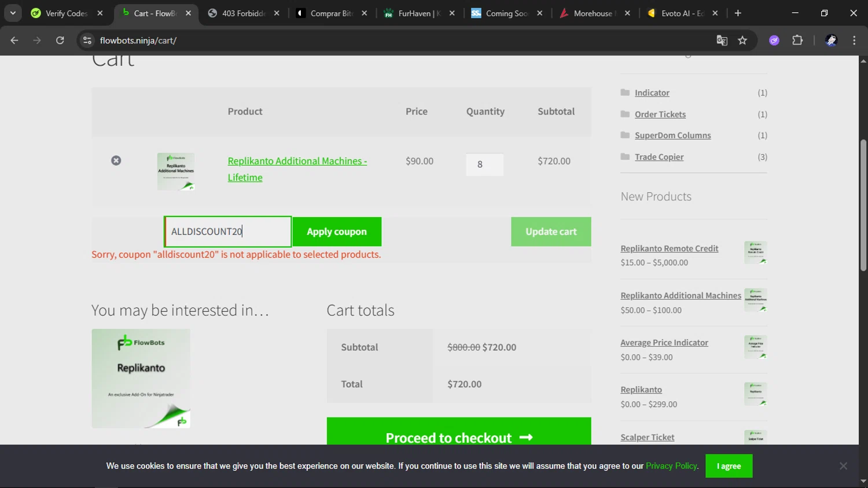Go back to previous page
Viewport: 868px width, 488px height.
pos(14,41)
